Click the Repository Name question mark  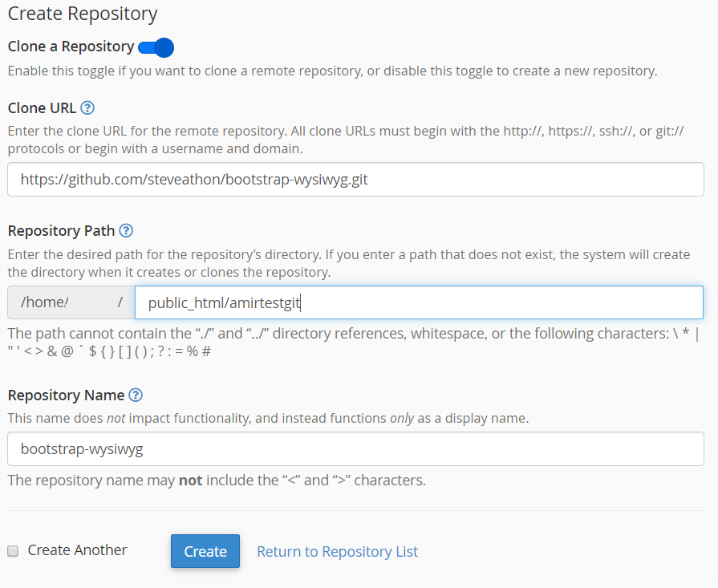pyautogui.click(x=134, y=395)
